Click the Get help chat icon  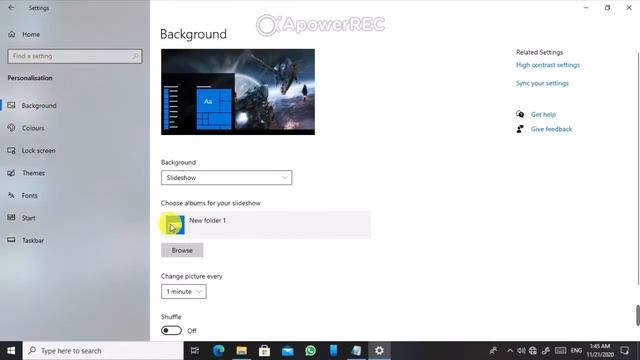pos(520,114)
